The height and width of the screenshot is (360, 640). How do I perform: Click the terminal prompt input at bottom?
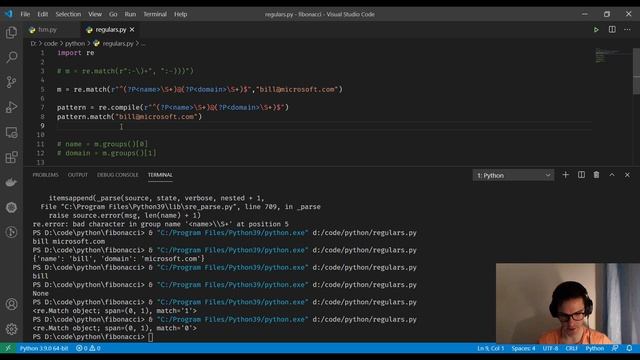(151, 337)
